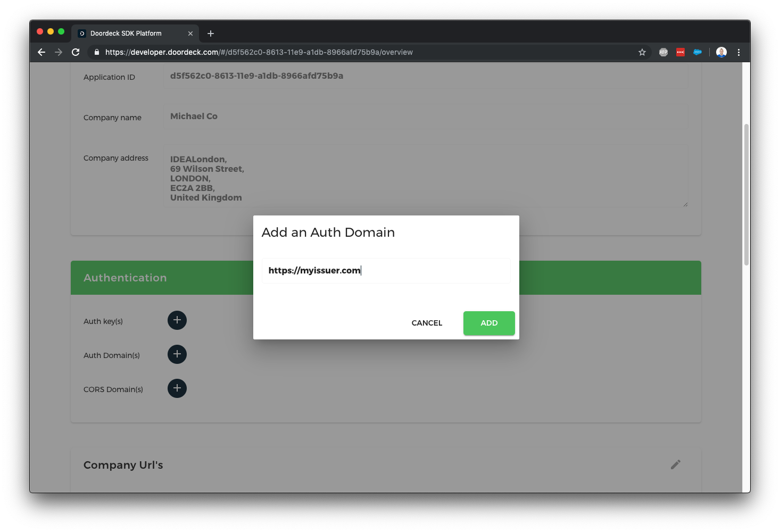Click the plus icon next to Auth key(s)
The width and height of the screenshot is (780, 532).
pos(177,320)
